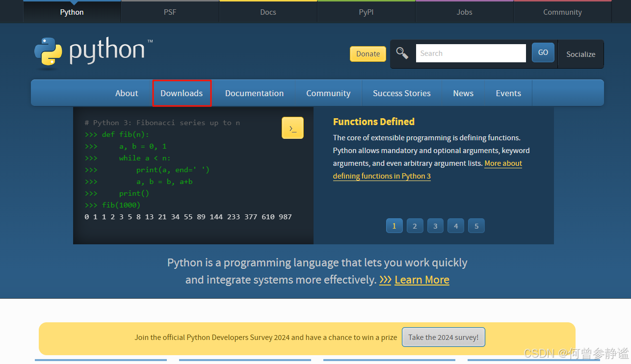
Task: Switch to slide 1 of the carousel
Action: point(394,226)
